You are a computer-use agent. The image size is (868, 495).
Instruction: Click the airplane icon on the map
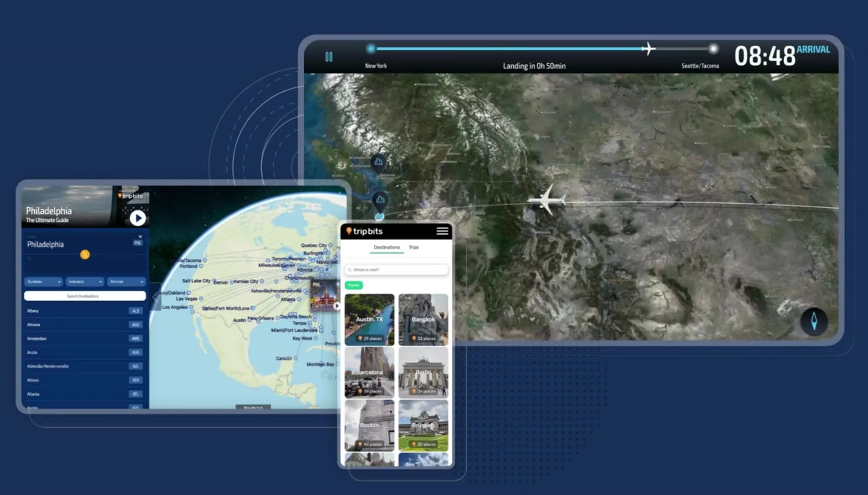pos(547,200)
